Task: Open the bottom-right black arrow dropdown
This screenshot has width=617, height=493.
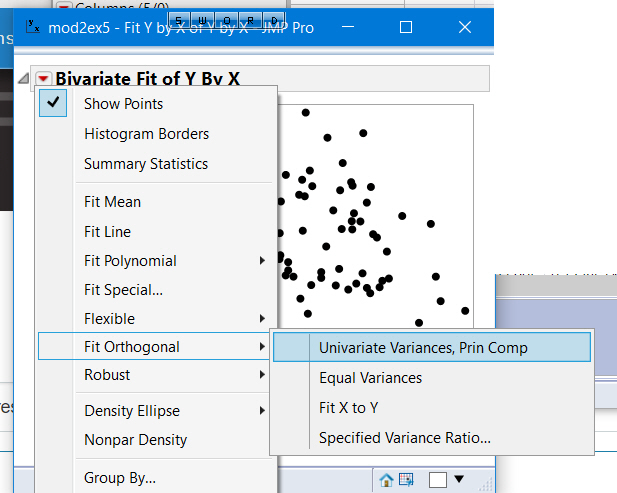Action: (x=459, y=480)
